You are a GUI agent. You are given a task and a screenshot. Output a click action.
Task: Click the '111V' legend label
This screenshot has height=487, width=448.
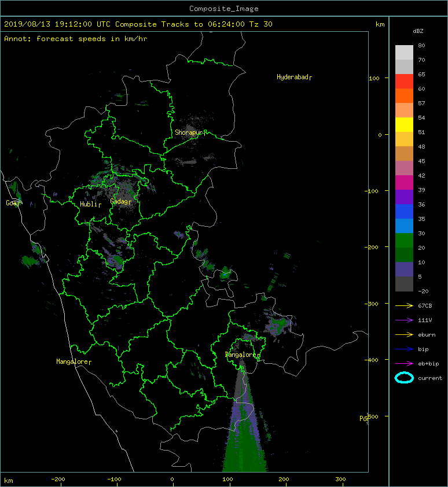coord(425,320)
